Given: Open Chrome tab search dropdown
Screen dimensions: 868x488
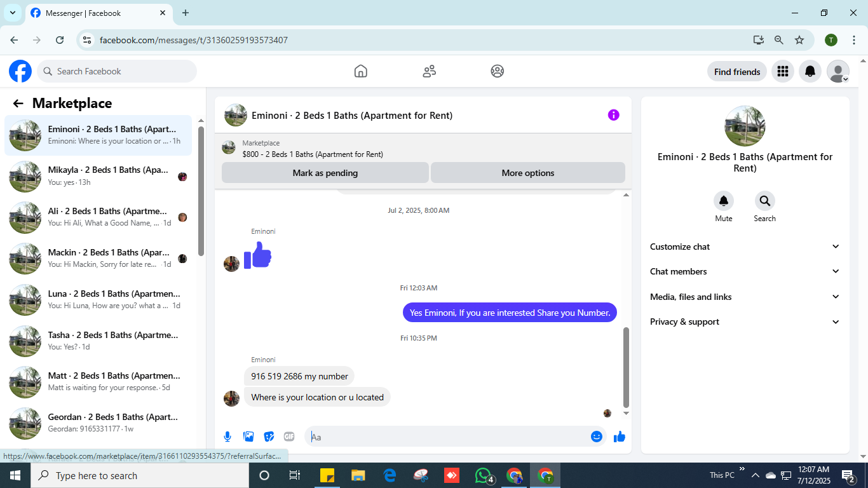Looking at the screenshot, I should coord(13,13).
